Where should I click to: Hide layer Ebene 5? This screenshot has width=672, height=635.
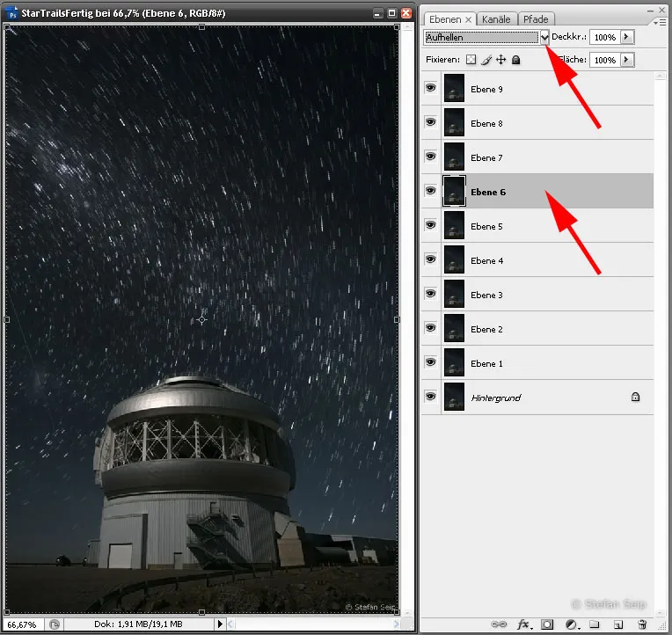pyautogui.click(x=430, y=225)
